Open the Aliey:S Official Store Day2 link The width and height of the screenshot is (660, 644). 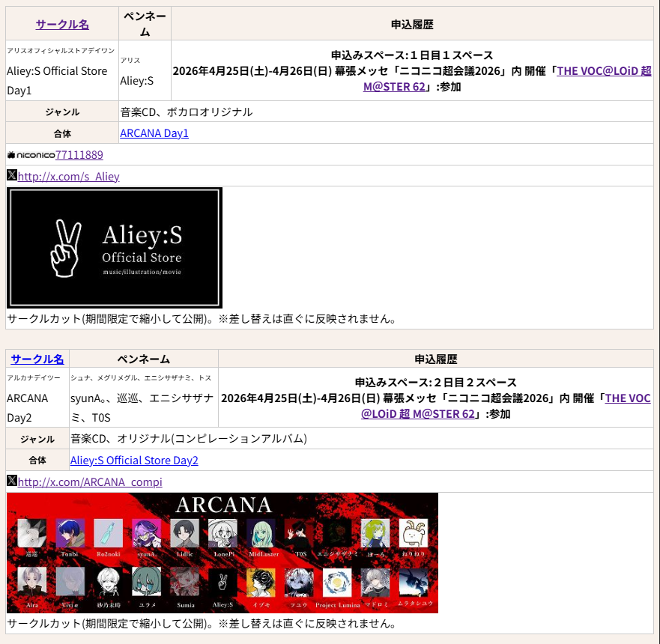coord(134,460)
